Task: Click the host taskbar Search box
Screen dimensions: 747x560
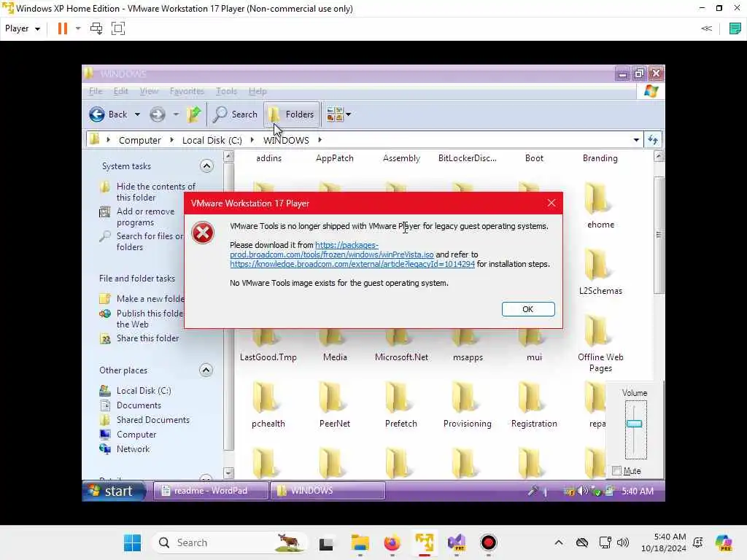Action: point(230,542)
